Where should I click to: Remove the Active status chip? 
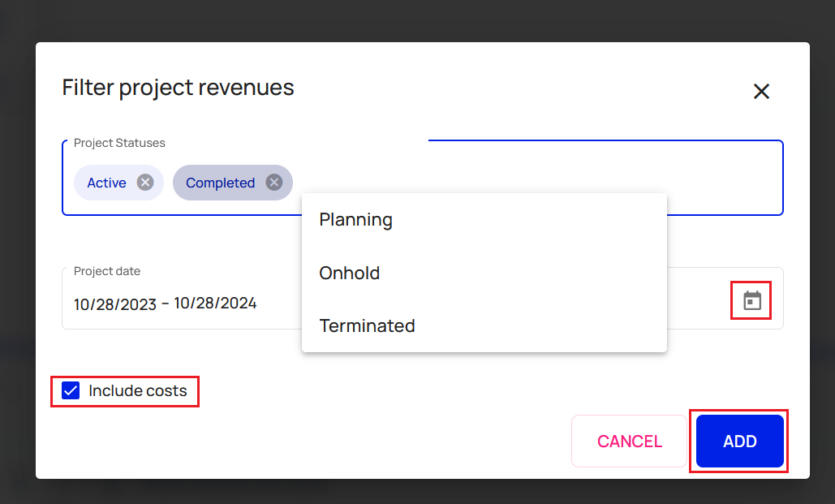click(145, 183)
